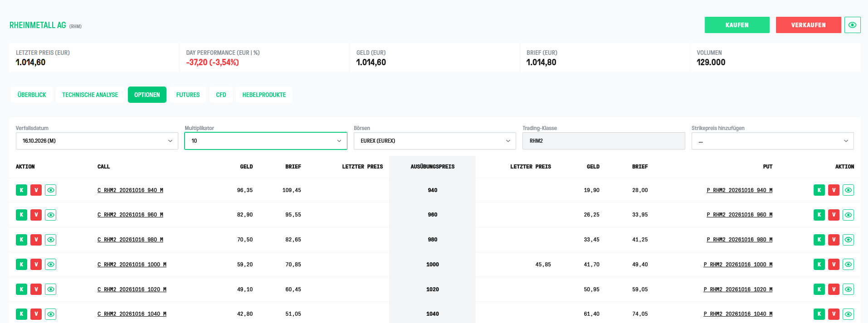Image resolution: width=868 pixels, height=323 pixels.
Task: Click the Rheinmetall AG title heading
Action: pyautogui.click(x=38, y=25)
